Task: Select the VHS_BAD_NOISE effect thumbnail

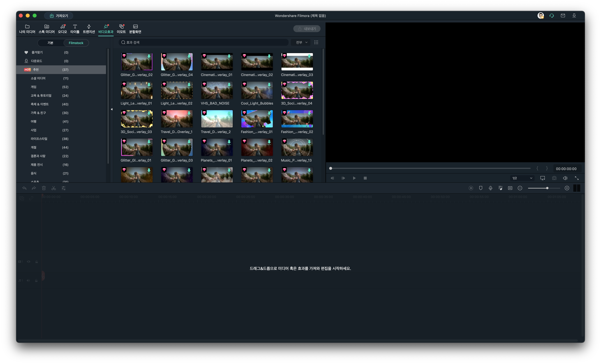Action: [217, 90]
